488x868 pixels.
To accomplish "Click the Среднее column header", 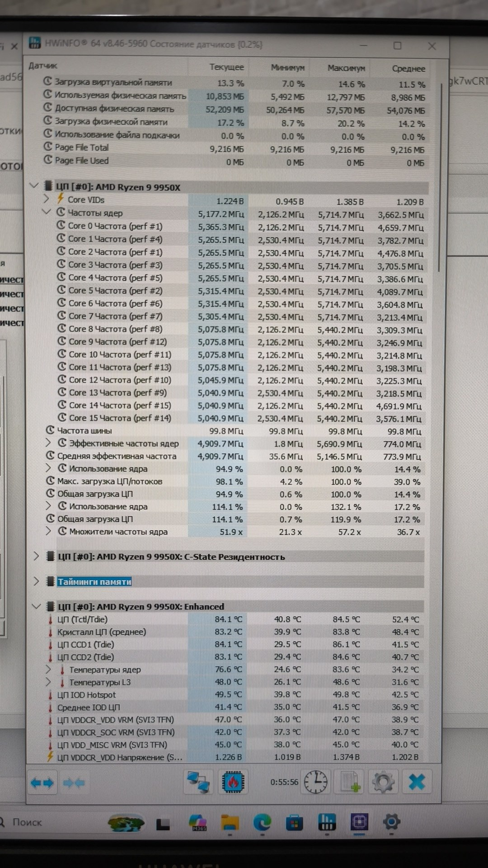I will click(x=408, y=69).
